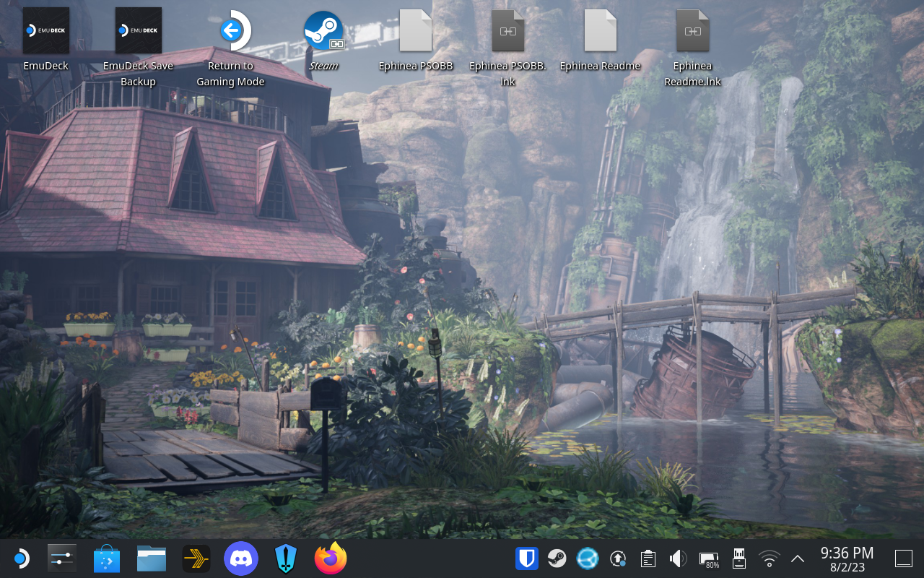Open the Wi-Fi networks tray icon
This screenshot has height=578, width=924.
click(x=770, y=558)
